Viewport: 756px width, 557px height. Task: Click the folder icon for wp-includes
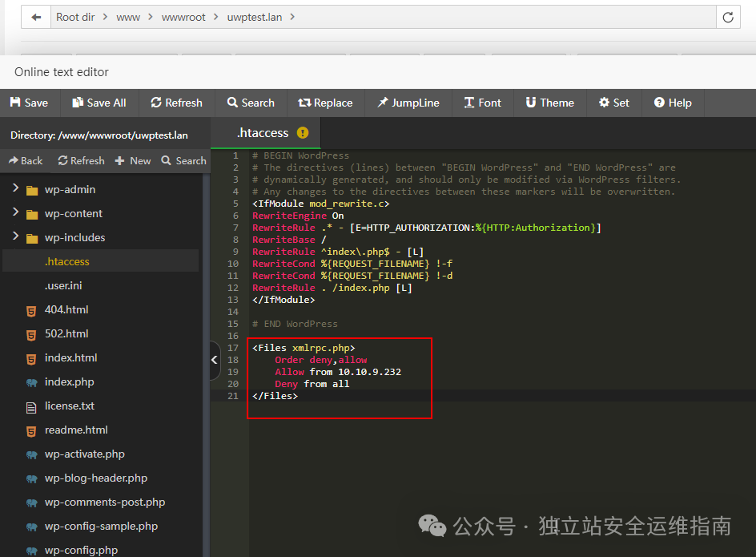click(x=32, y=239)
